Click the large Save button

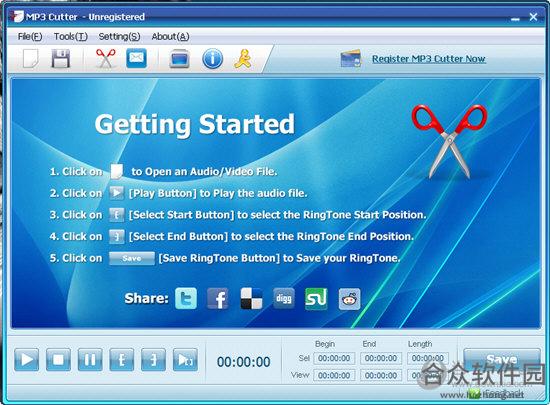[502, 359]
